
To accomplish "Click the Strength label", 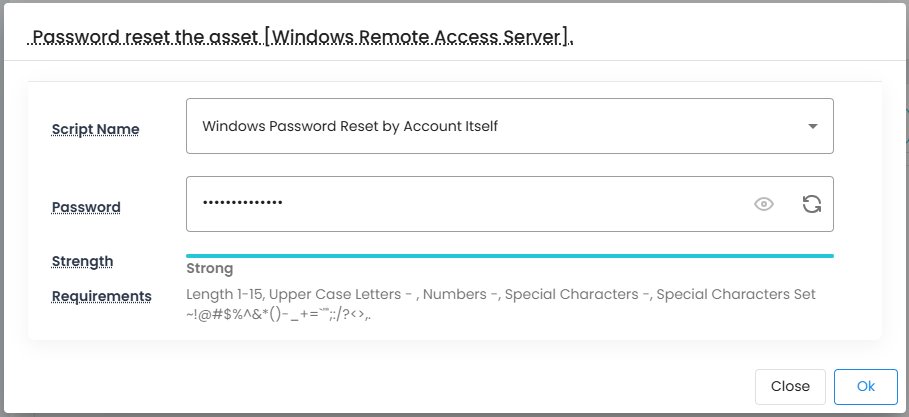I will coord(82,261).
